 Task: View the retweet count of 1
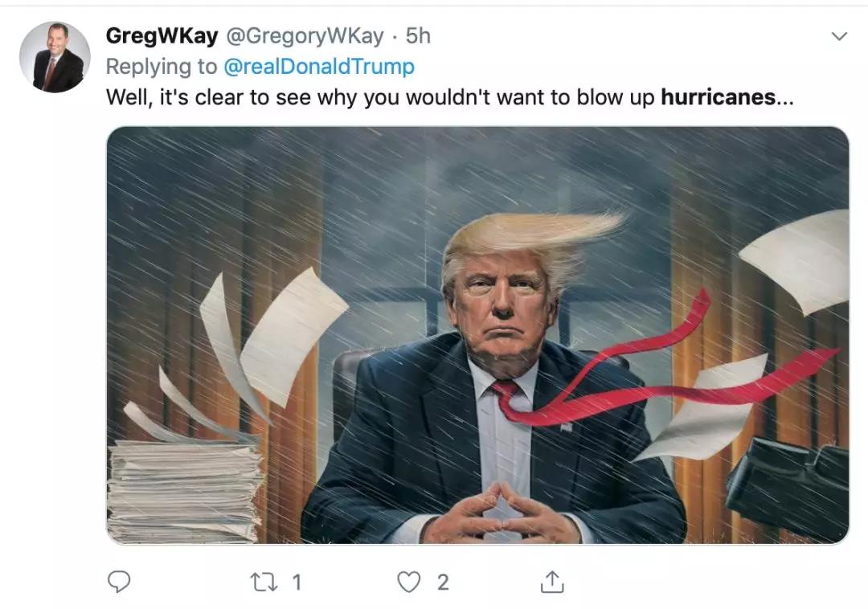[297, 582]
